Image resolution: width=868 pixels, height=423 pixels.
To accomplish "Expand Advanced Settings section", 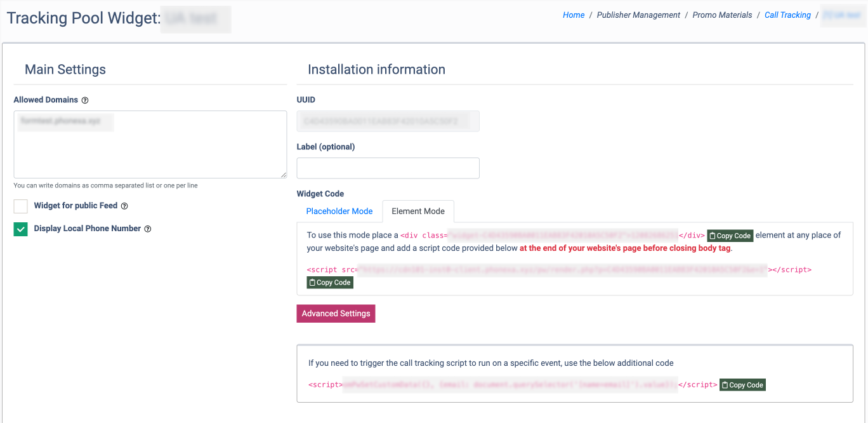I will pos(336,314).
